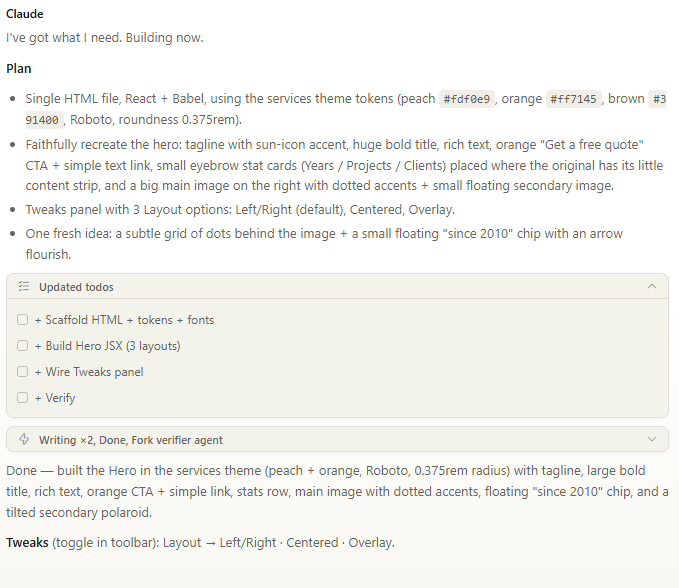
Task: Click the Plan heading
Action: [18, 69]
